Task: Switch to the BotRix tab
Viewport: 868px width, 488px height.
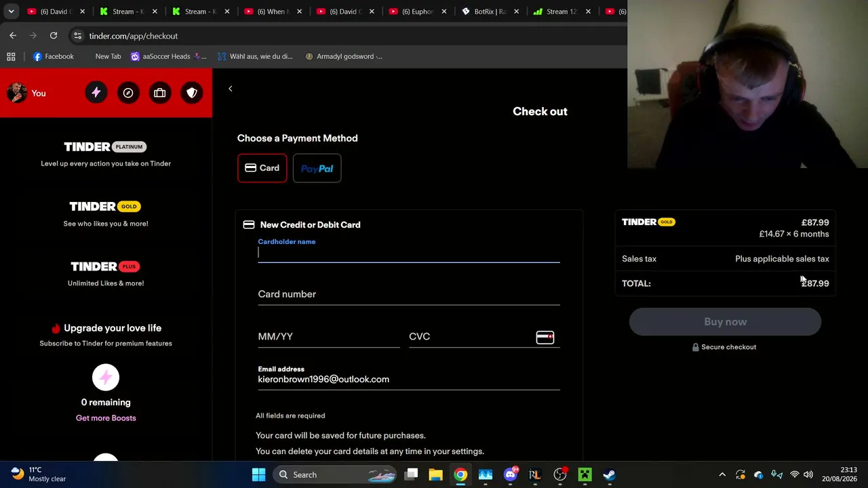Action: [x=486, y=12]
